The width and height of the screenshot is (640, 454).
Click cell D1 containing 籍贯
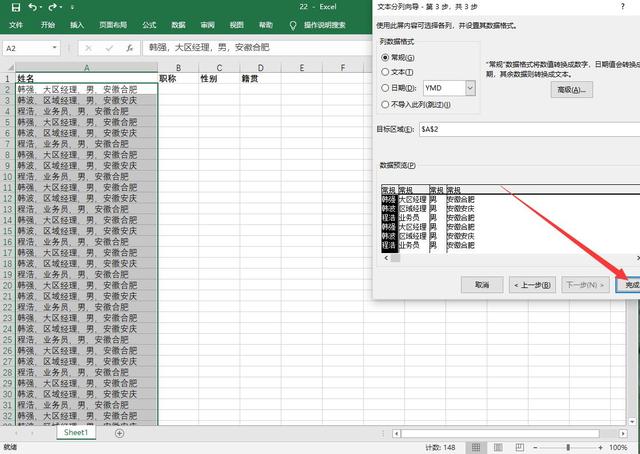click(260, 78)
